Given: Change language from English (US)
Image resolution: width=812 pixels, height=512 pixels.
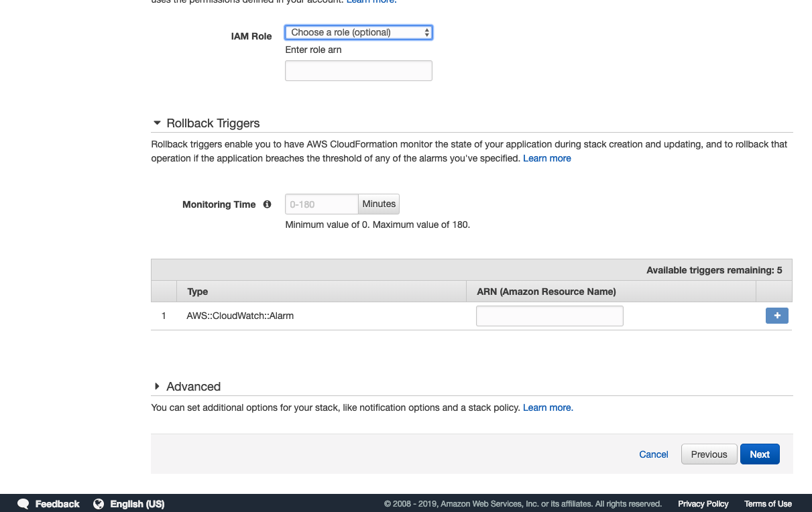Looking at the screenshot, I should point(137,504).
